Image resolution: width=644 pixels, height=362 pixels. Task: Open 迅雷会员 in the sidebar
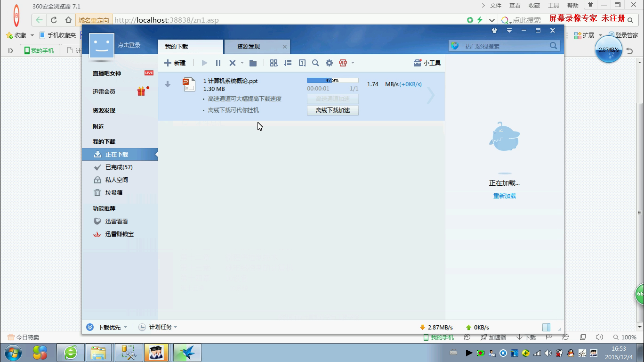click(104, 91)
